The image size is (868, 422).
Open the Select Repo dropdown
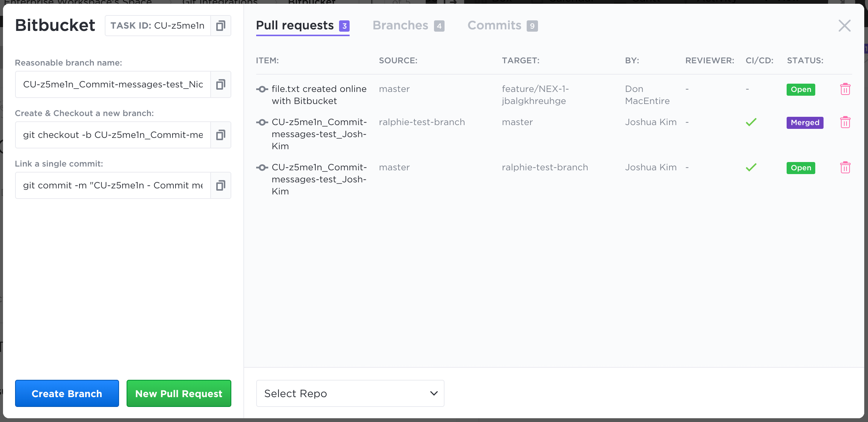tap(350, 393)
